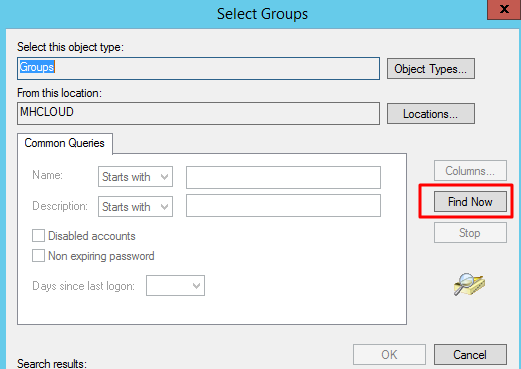Choose the Locations button
The height and width of the screenshot is (369, 521).
pyautogui.click(x=431, y=114)
